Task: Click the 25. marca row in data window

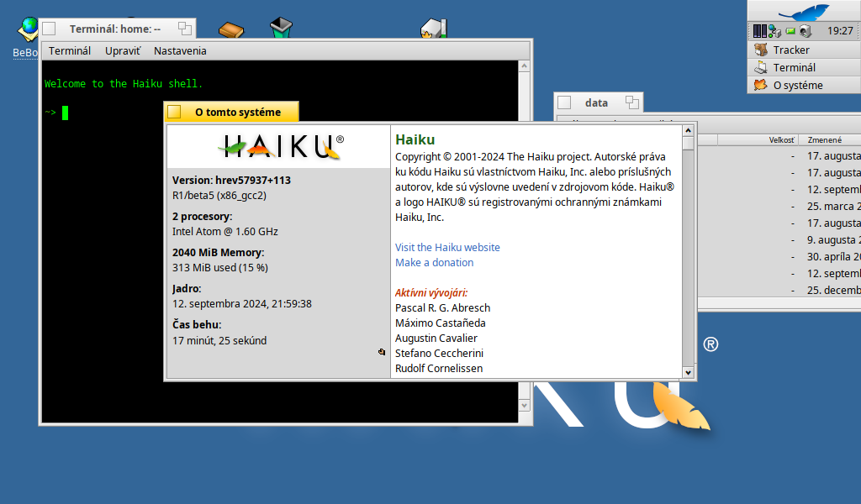Action: 779,206
